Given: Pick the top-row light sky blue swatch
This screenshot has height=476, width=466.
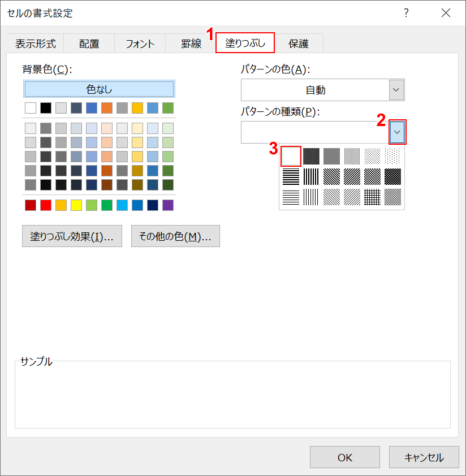Looking at the screenshot, I should click(153, 108).
